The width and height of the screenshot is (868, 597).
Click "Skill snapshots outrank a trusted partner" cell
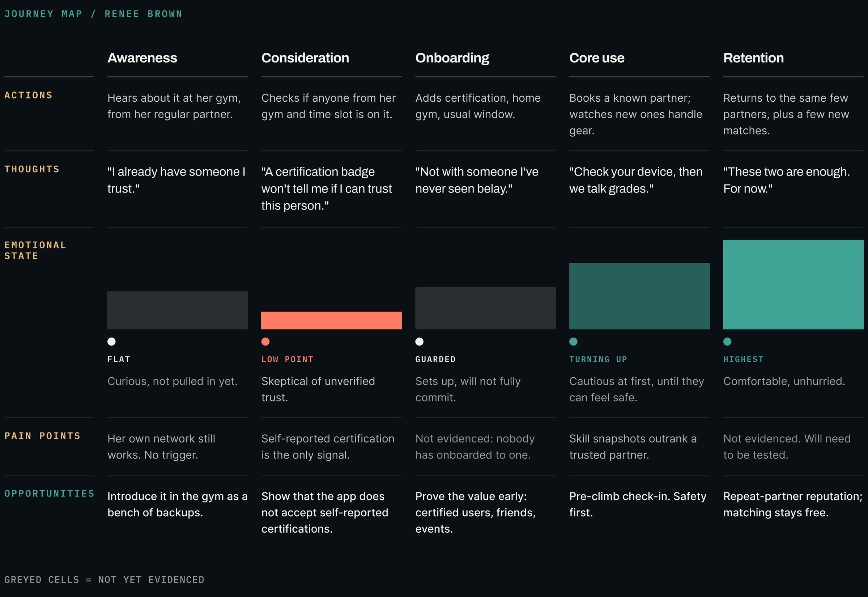click(633, 447)
